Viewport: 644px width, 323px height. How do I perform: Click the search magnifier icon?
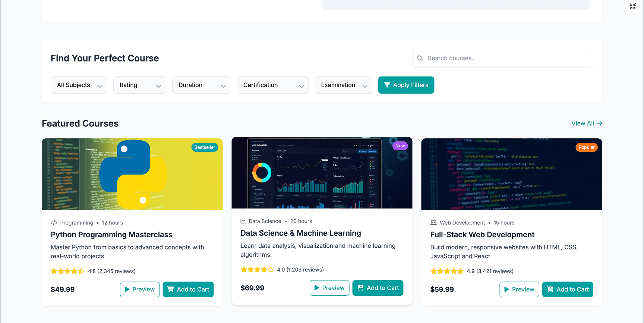[x=420, y=58]
